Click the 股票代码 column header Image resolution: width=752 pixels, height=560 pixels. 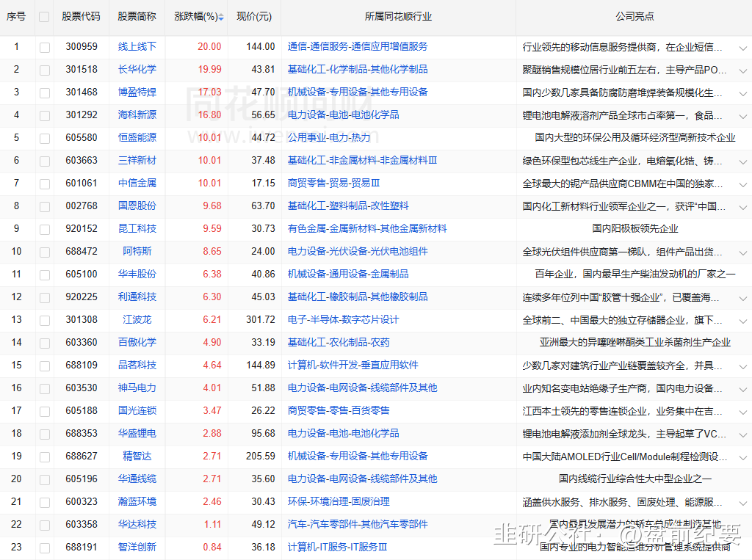[x=81, y=16]
